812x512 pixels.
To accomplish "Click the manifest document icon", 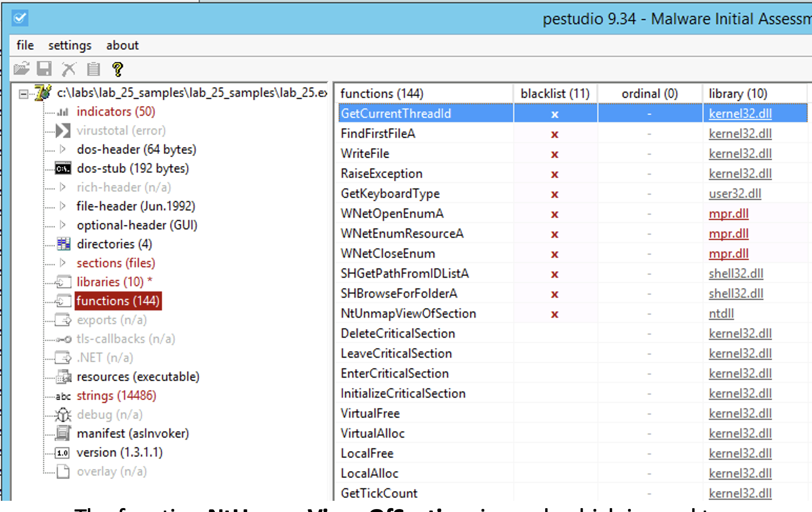I will 63,433.
